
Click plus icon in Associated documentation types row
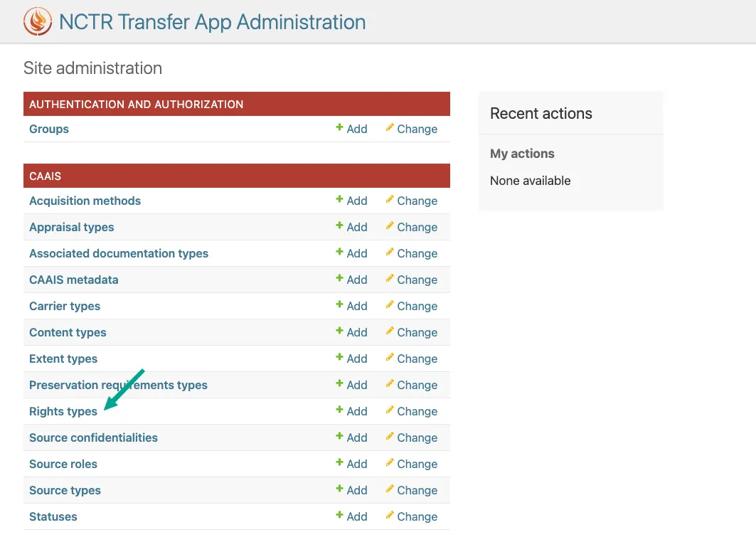339,252
